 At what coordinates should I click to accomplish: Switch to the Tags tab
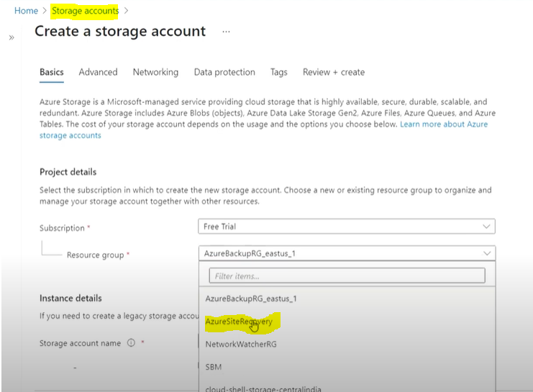pyautogui.click(x=279, y=73)
